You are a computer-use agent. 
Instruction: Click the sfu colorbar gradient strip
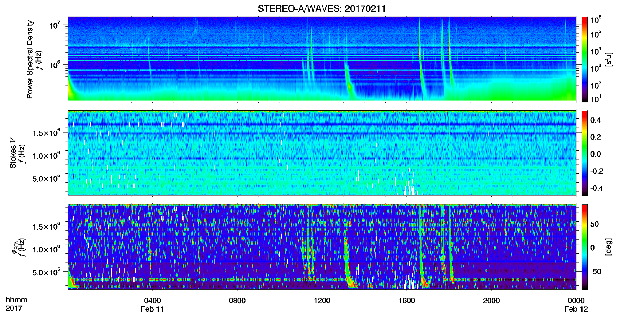584,59
